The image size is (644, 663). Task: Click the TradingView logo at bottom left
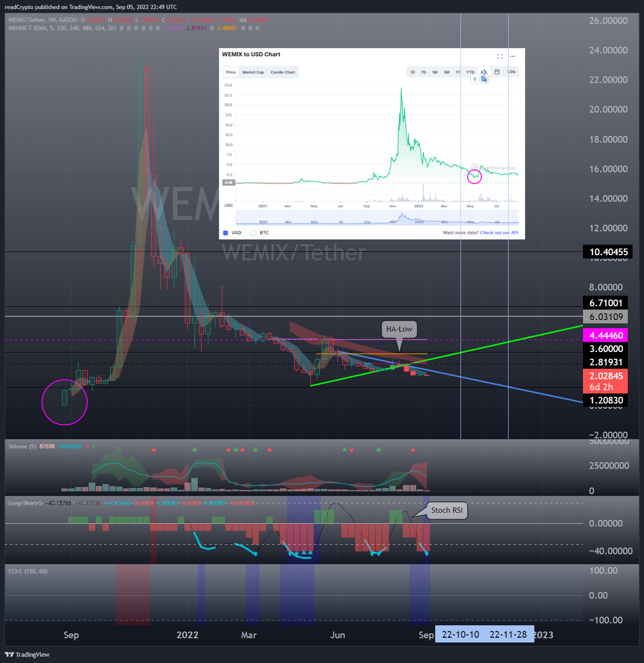[x=27, y=654]
